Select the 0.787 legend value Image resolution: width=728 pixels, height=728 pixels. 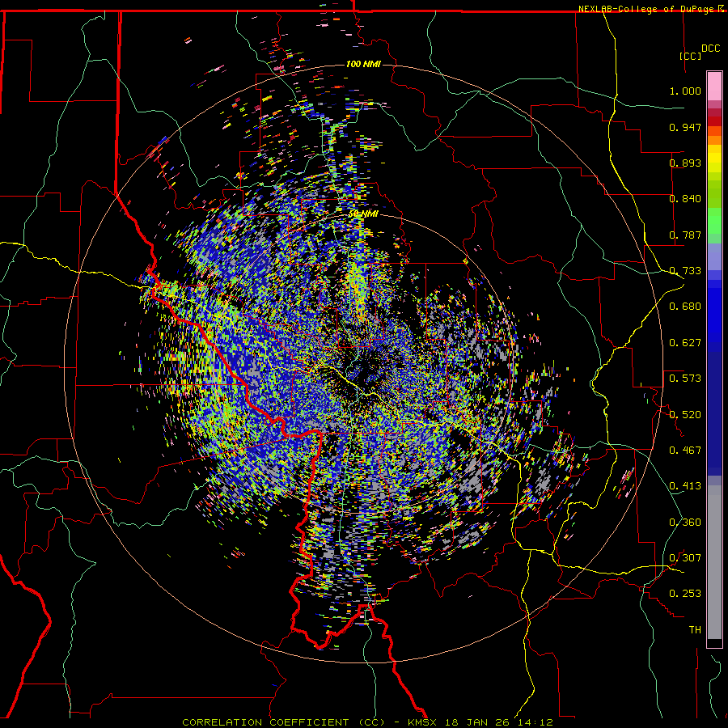685,235
